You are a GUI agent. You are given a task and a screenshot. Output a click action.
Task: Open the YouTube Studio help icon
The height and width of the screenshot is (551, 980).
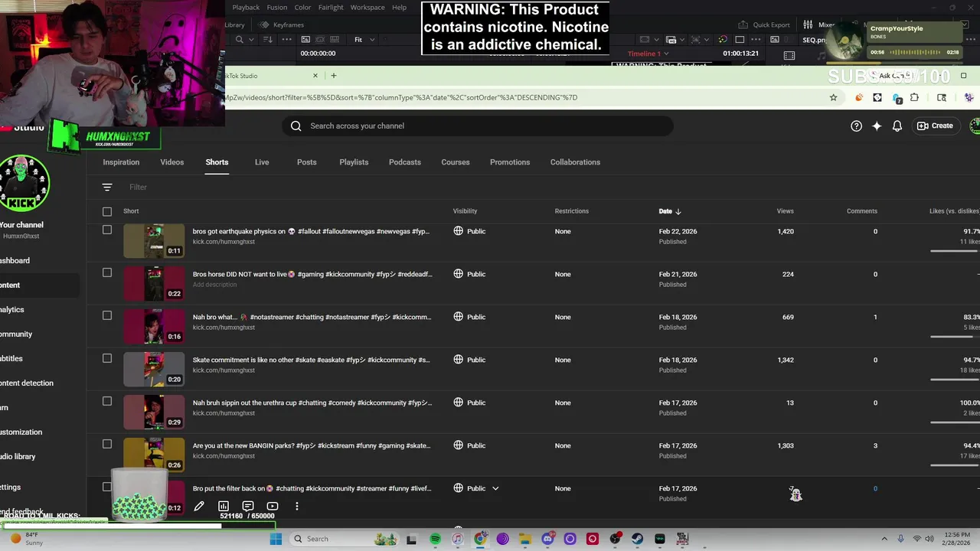point(856,126)
